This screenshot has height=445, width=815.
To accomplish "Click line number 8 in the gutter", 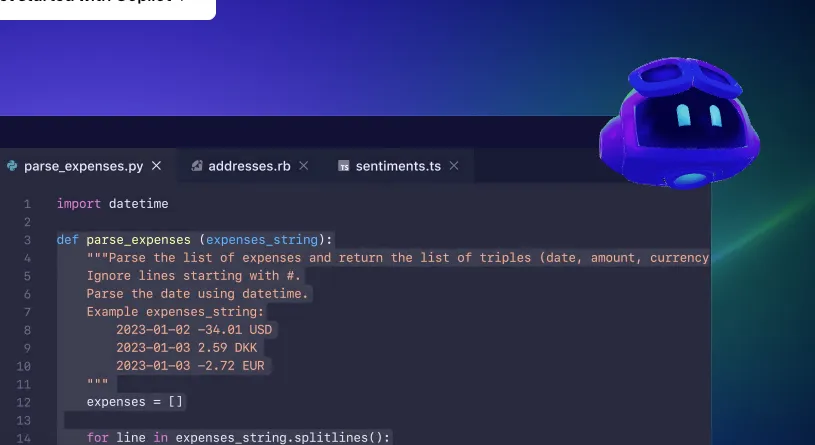I will (x=27, y=330).
